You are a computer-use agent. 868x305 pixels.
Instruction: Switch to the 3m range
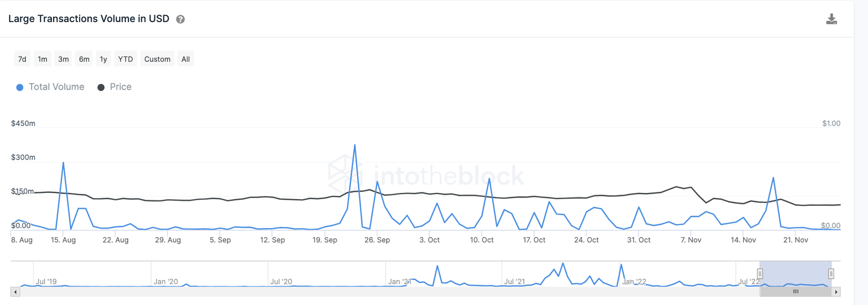coord(63,59)
